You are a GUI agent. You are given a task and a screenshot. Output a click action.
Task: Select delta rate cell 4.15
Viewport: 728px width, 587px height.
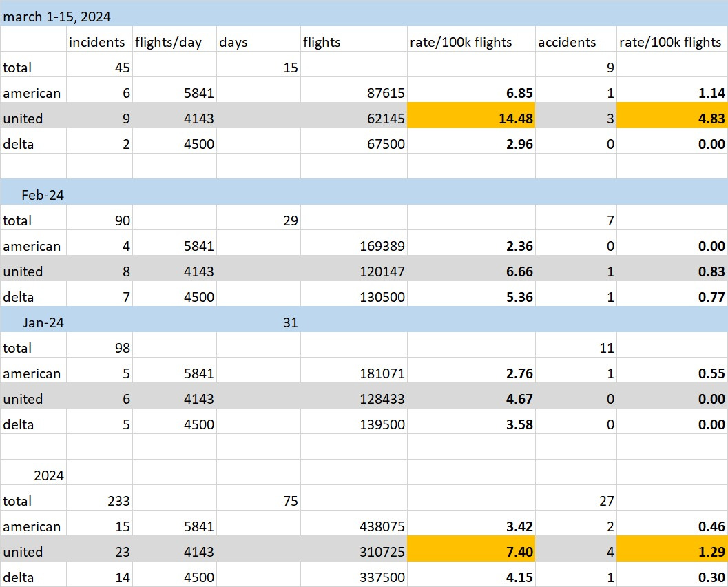pos(471,575)
